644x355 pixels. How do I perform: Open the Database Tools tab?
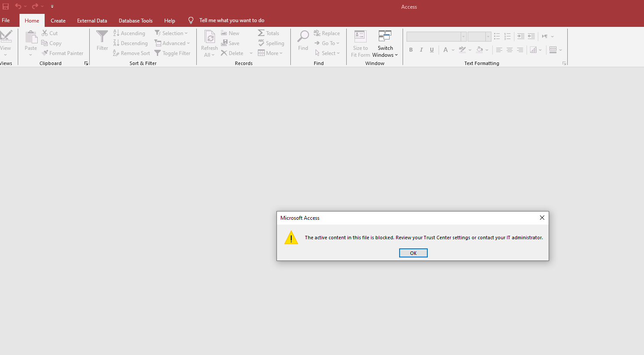[136, 20]
